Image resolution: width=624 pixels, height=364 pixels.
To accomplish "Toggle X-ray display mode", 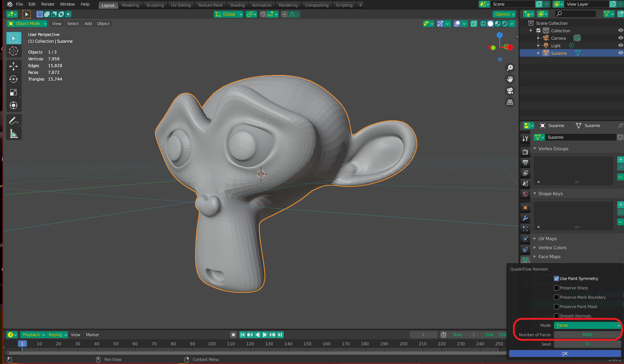I will (474, 24).
